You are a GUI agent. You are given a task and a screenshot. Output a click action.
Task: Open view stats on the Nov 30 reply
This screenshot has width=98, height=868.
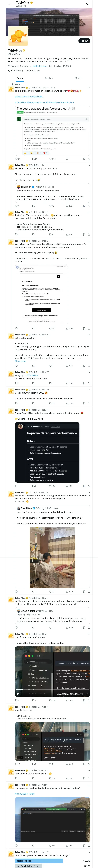pos(67,383)
